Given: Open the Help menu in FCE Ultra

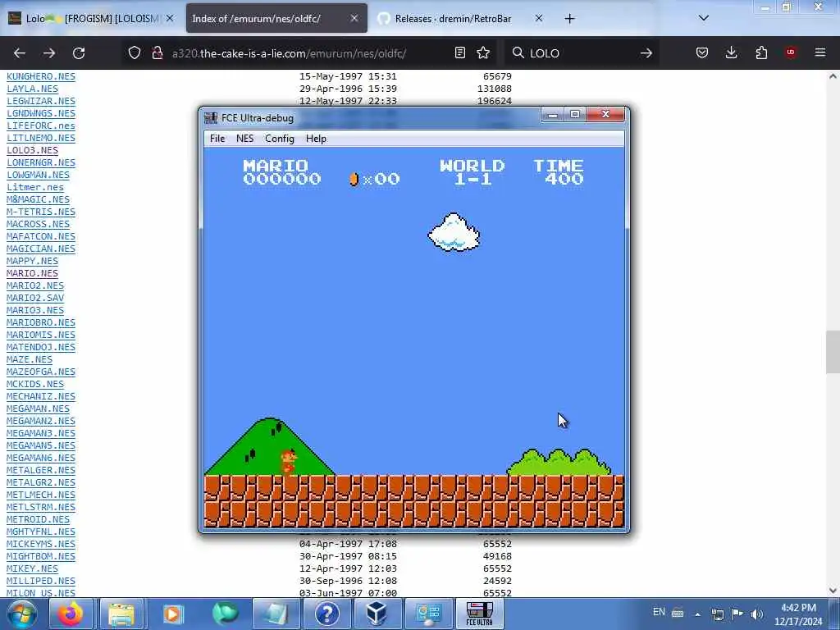Looking at the screenshot, I should coord(316,138).
